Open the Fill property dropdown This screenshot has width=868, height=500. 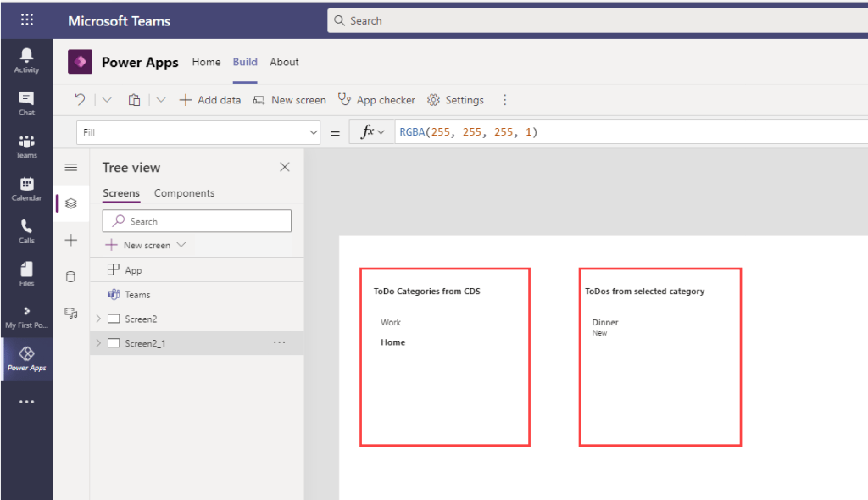coord(313,133)
